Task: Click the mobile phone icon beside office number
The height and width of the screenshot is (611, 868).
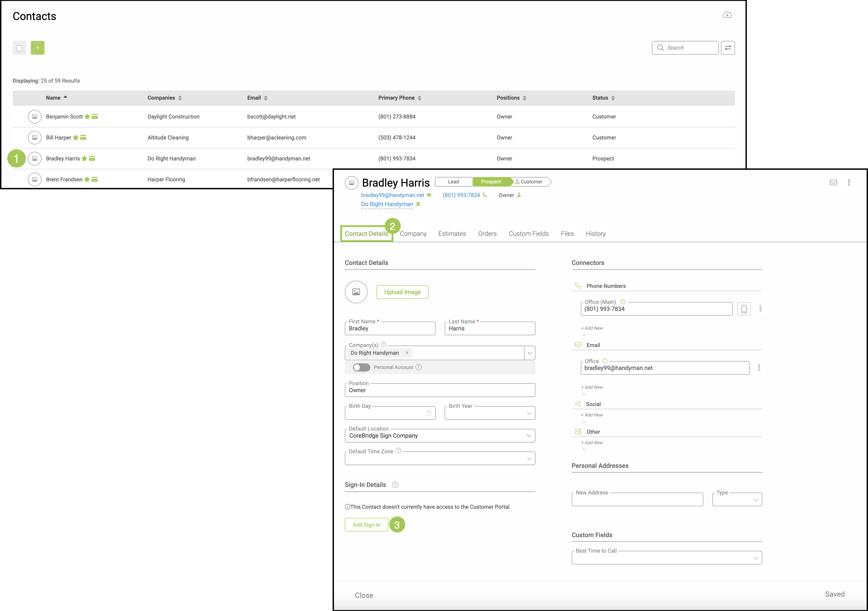Action: (x=744, y=309)
